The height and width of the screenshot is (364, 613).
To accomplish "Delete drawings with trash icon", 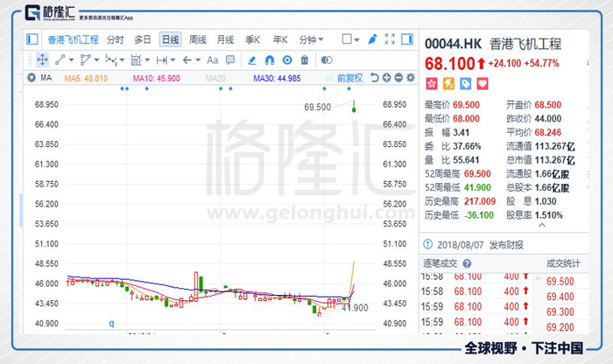I will pos(304,59).
